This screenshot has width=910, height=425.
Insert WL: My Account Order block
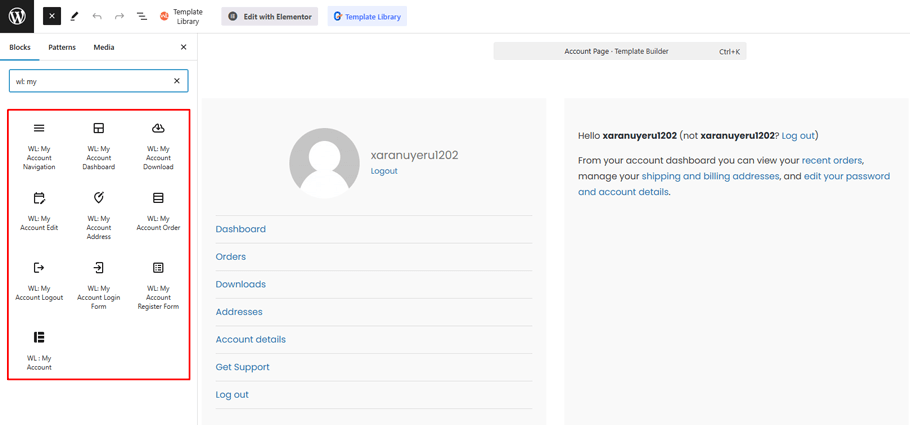tap(158, 214)
